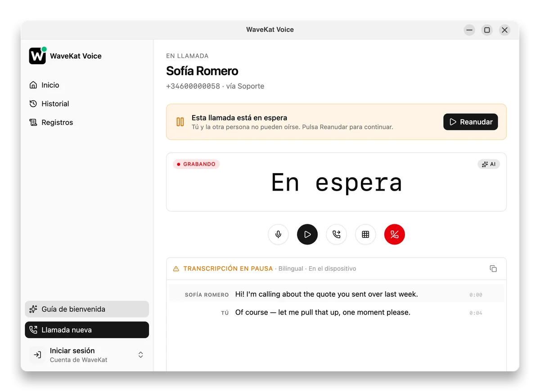Select the 'Of course' transcript line
The height and width of the screenshot is (392, 540).
coord(336,312)
